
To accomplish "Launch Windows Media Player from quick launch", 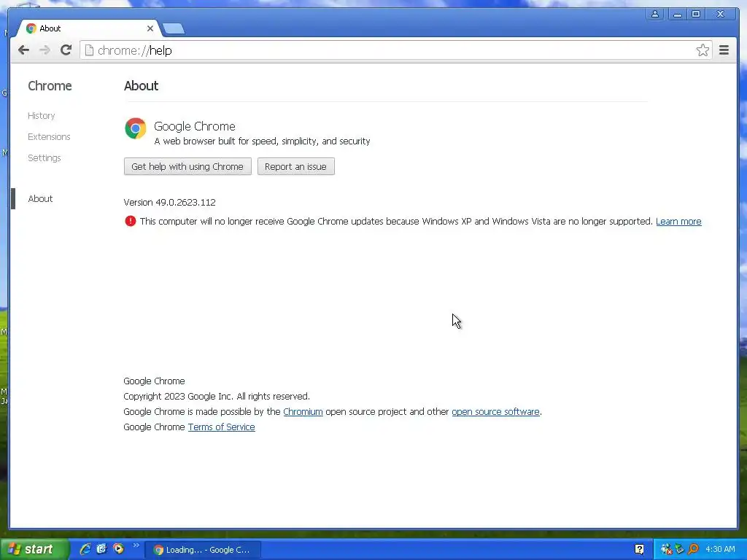I will click(x=118, y=549).
